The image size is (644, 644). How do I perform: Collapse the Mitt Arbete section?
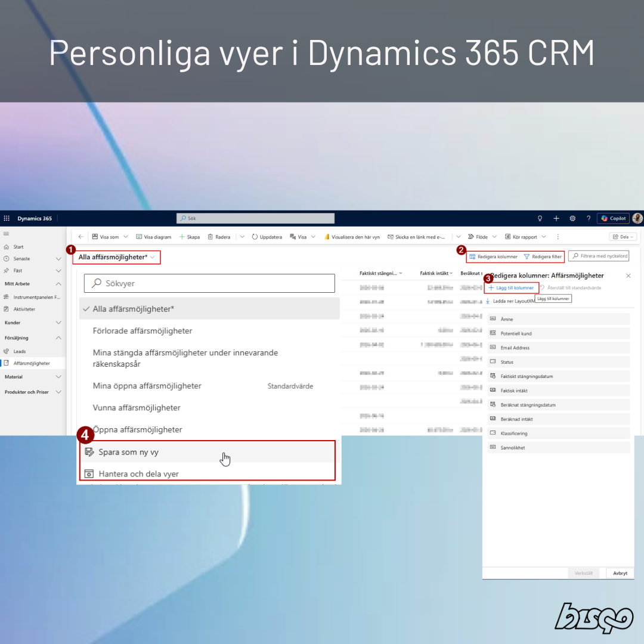pos(58,284)
